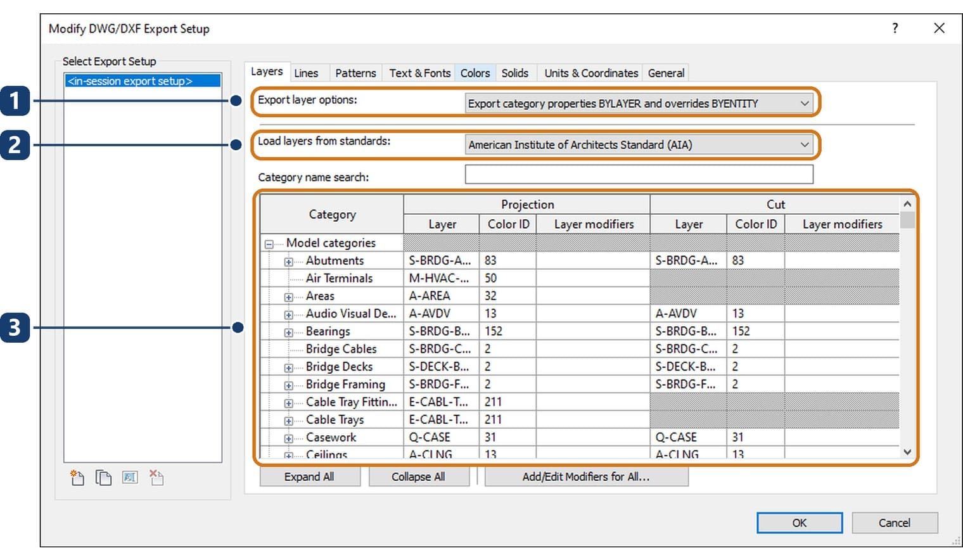Expand the Cable Trays category
Screen dimensions: 963x560
point(288,421)
